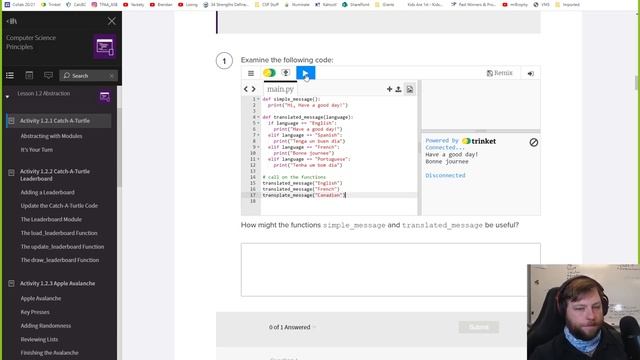The image size is (640, 360).
Task: Open the Apple Avalanche page
Action: [x=41, y=298]
